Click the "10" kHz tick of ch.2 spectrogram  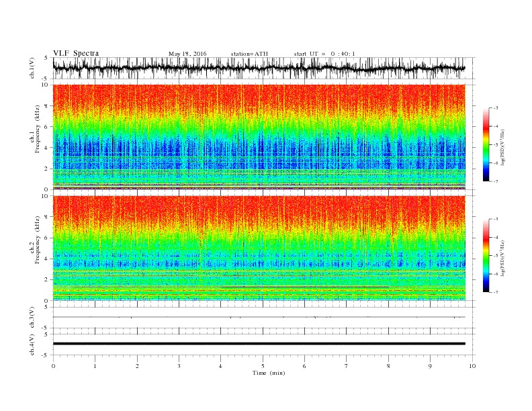tap(45, 196)
